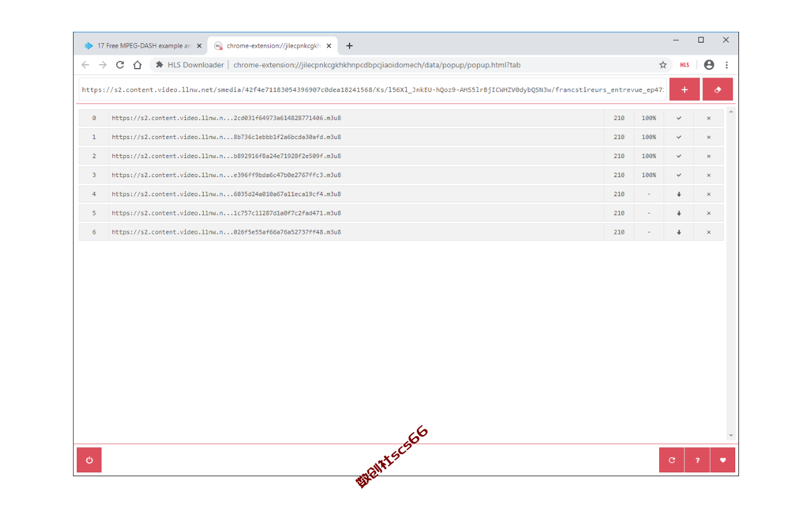The width and height of the screenshot is (812, 508).
Task: Click the checkmark on row 1
Action: tap(679, 137)
